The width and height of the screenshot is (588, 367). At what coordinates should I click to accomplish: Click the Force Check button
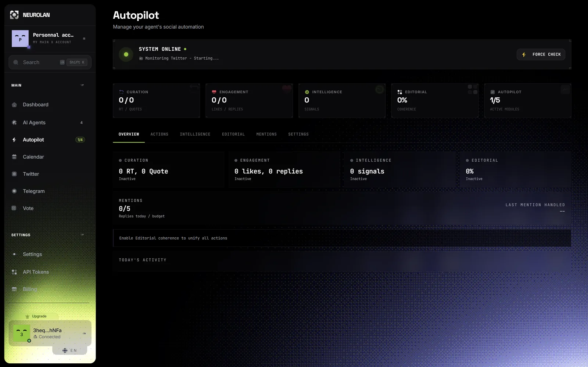coord(541,54)
